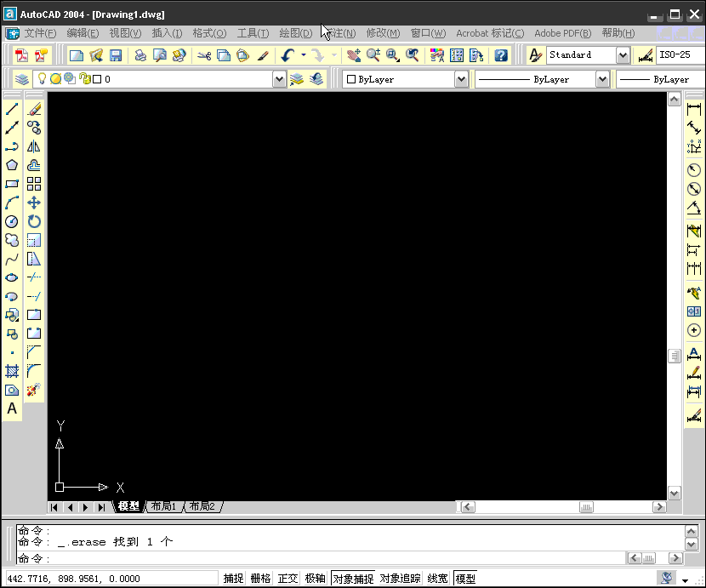Click the Undo arrow icon

pos(288,55)
